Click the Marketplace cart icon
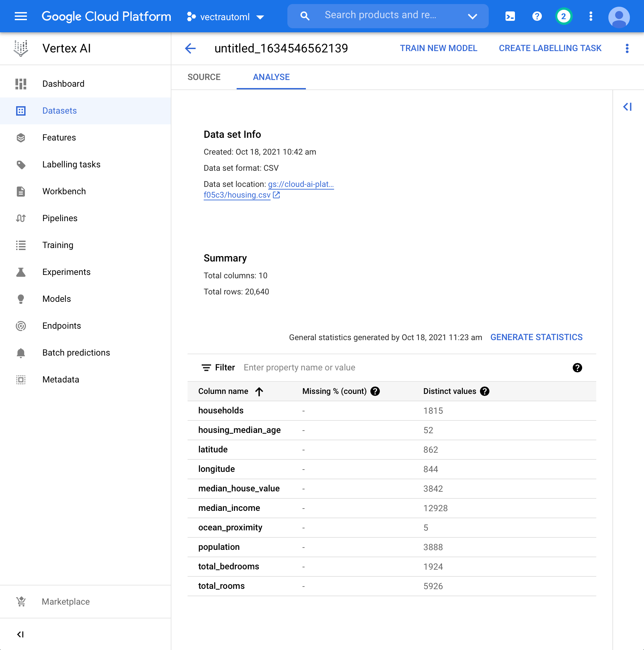The height and width of the screenshot is (650, 644). [x=21, y=602]
